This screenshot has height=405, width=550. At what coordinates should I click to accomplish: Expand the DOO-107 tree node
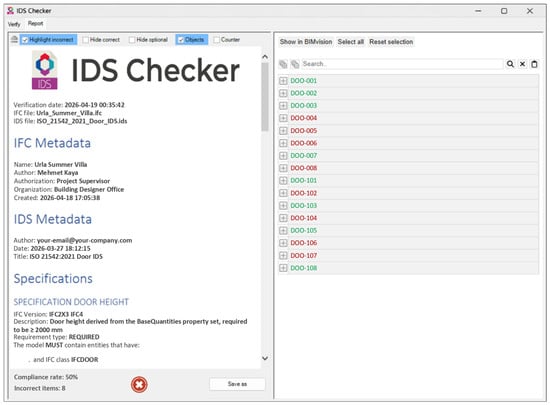283,255
